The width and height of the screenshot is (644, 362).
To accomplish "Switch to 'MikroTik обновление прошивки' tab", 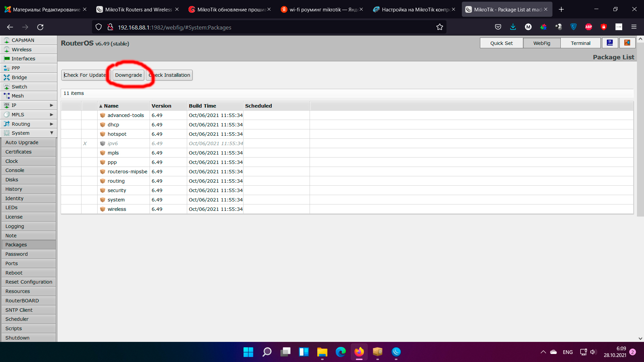I will click(x=230, y=9).
